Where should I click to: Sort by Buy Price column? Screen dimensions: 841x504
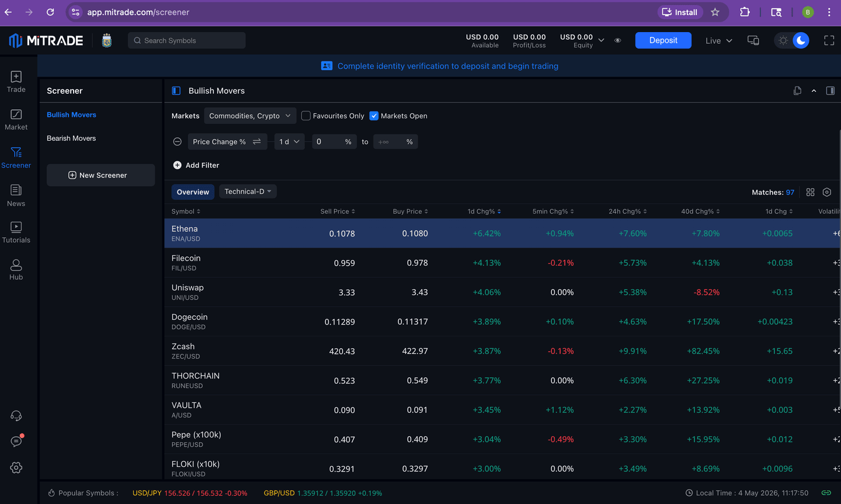coord(411,211)
